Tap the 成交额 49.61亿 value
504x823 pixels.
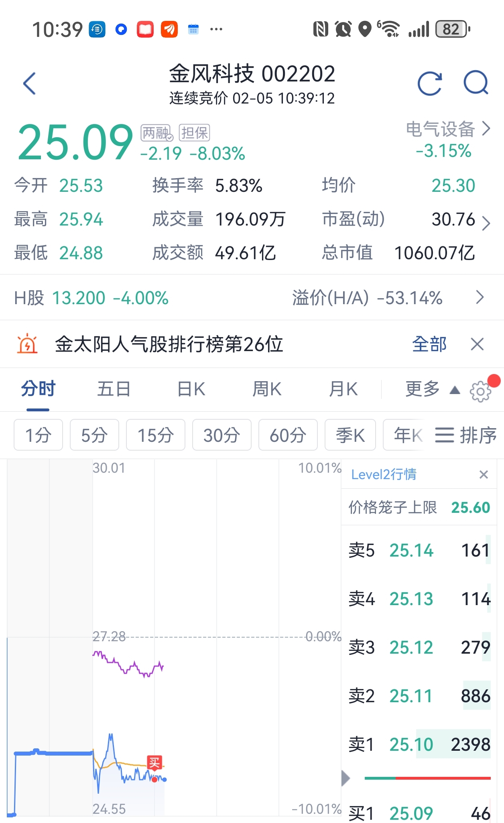pyautogui.click(x=246, y=253)
